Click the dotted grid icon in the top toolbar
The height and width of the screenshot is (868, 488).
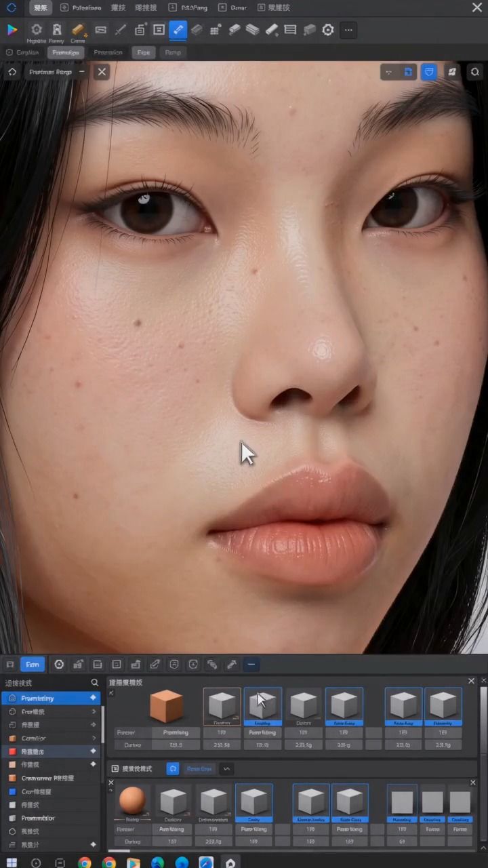tap(216, 30)
